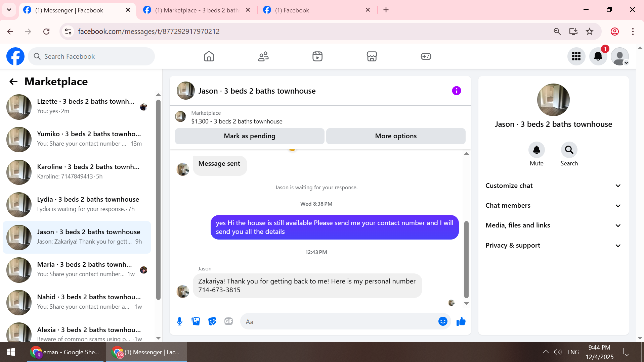
Task: Open the Chrome profile icon
Action: point(615,32)
